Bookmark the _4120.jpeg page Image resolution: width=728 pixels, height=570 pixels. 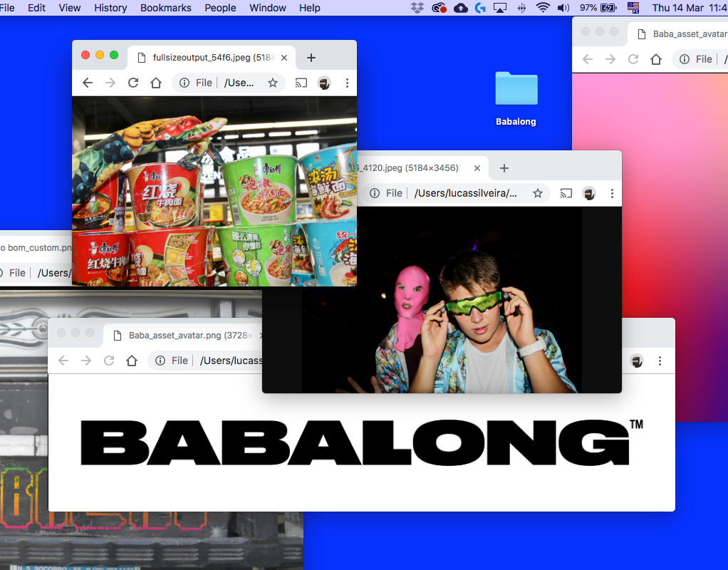[x=538, y=193]
